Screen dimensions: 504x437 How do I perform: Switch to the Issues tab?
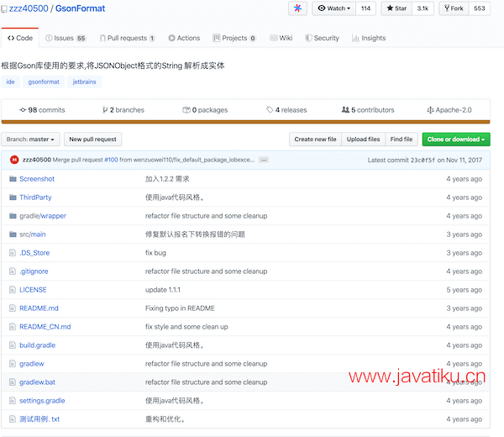click(66, 38)
